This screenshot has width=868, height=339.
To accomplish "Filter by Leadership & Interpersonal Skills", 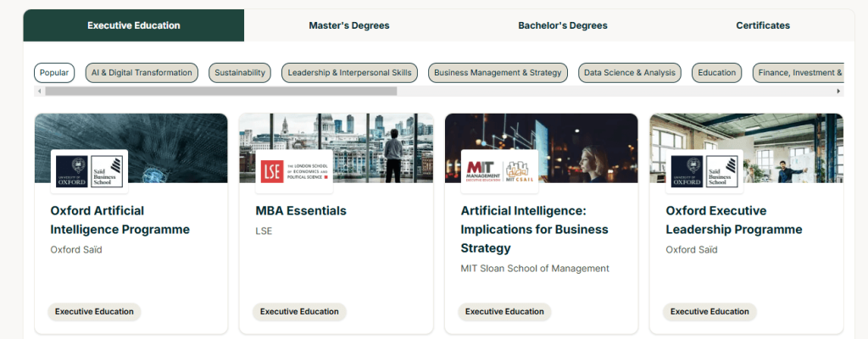I will click(x=349, y=73).
